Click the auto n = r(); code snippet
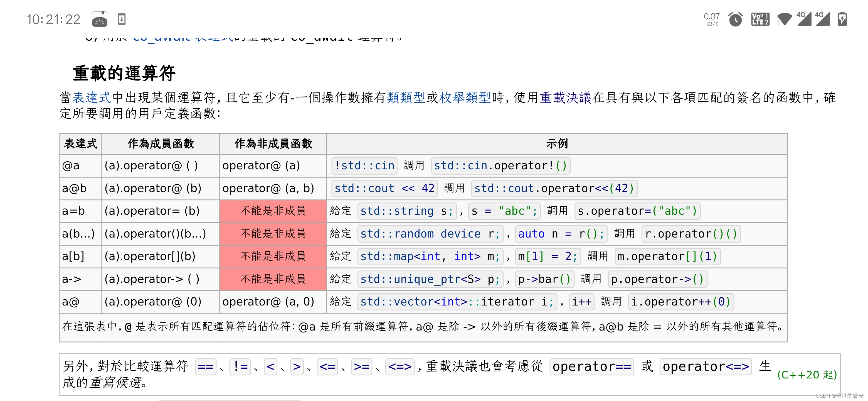This screenshot has width=868, height=401. tap(561, 234)
